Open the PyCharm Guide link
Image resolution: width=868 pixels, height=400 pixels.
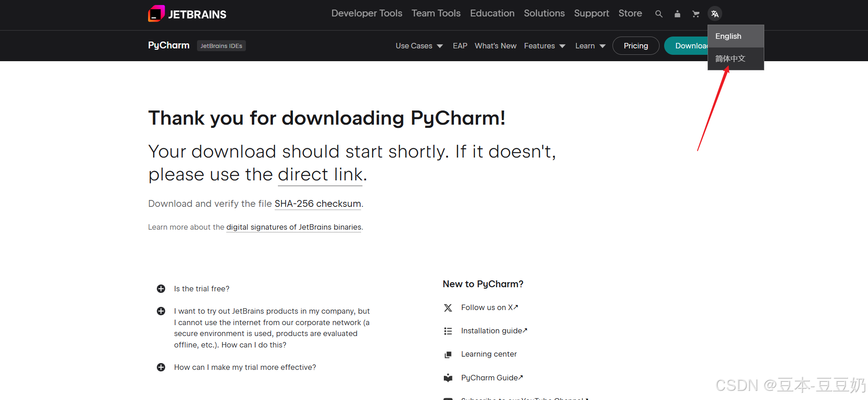click(492, 378)
